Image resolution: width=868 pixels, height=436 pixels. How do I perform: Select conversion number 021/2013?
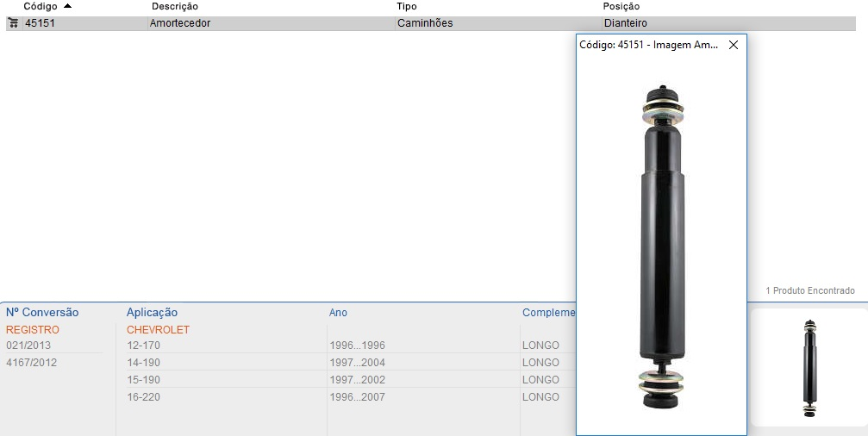point(28,346)
